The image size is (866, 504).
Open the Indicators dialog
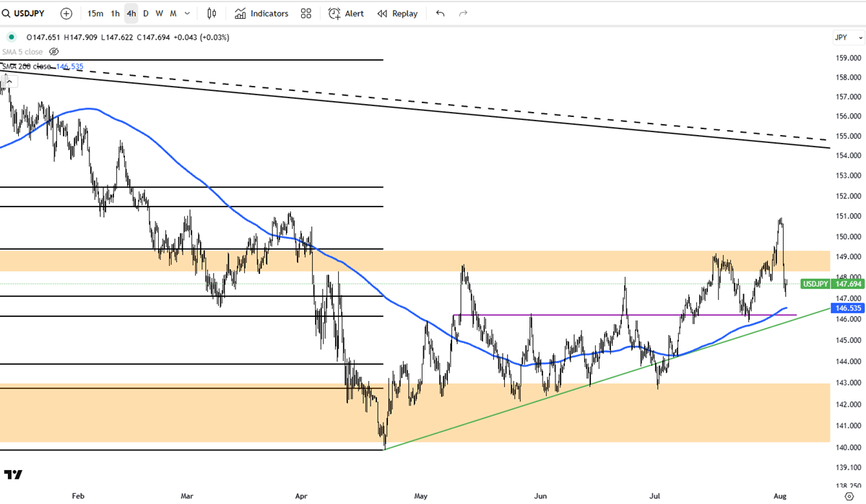click(261, 13)
